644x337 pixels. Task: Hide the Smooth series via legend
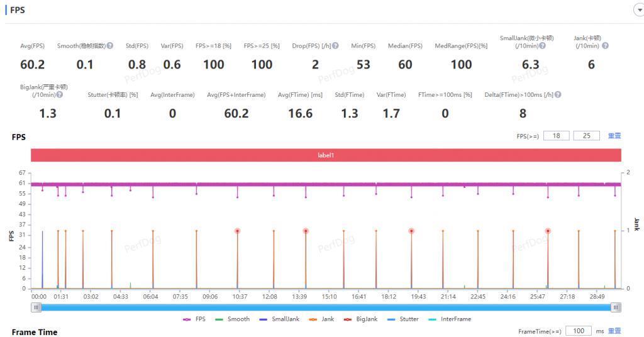[232, 319]
